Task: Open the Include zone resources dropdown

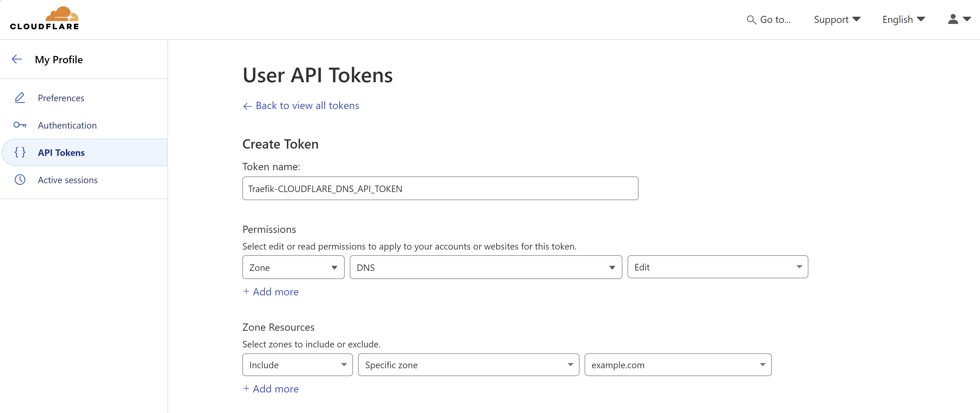Action: click(297, 365)
